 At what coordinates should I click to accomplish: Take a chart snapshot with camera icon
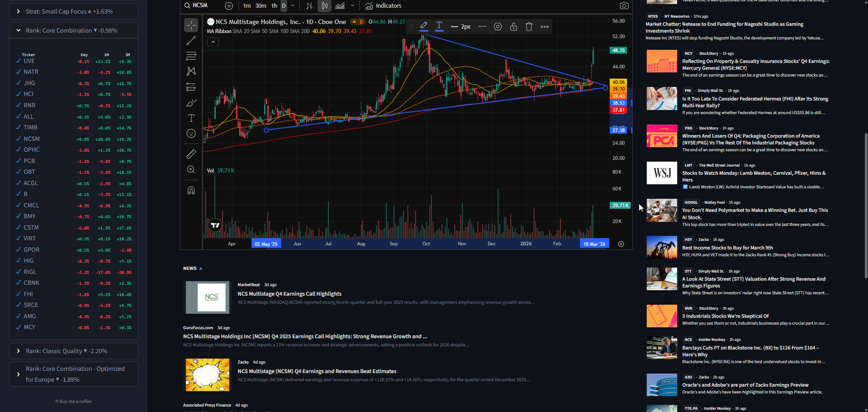click(624, 6)
